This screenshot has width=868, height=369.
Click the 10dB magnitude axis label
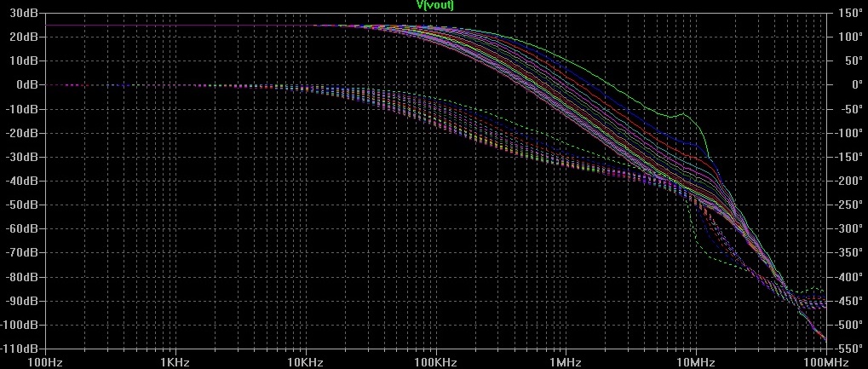(24, 61)
